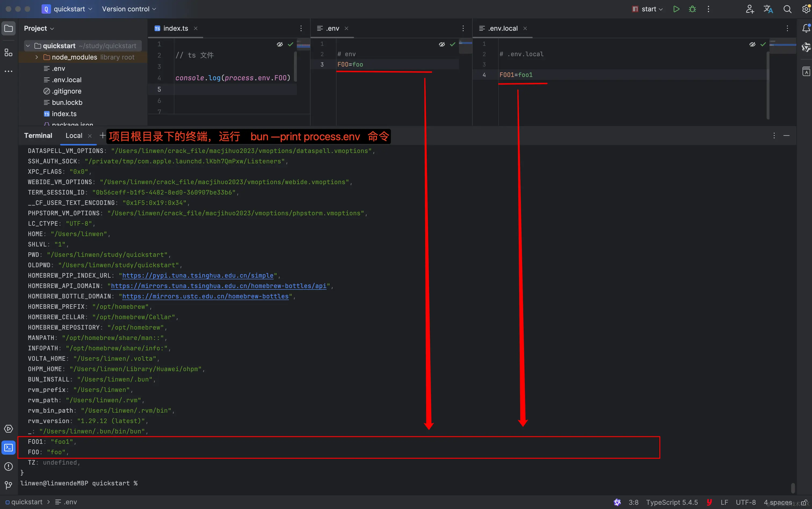
Task: Open the mirrors.ustc.edu.cn homebrew-bottles link
Action: coord(205,296)
